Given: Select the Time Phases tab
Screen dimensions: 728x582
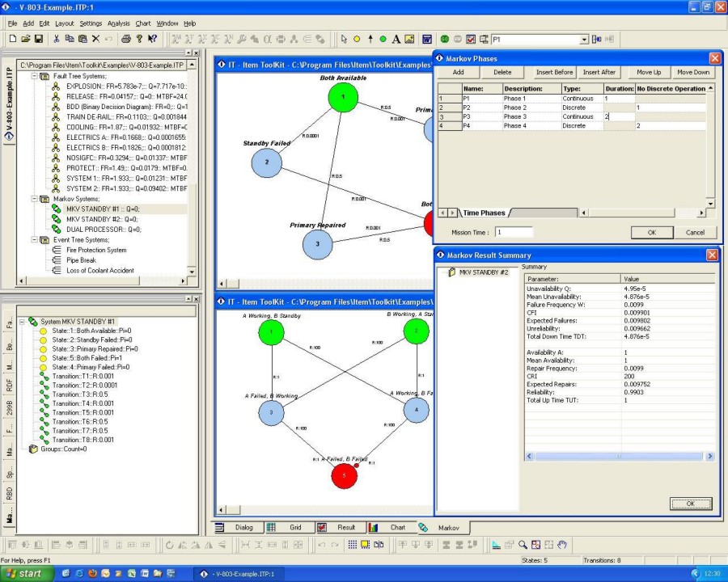Looking at the screenshot, I should coord(484,213).
